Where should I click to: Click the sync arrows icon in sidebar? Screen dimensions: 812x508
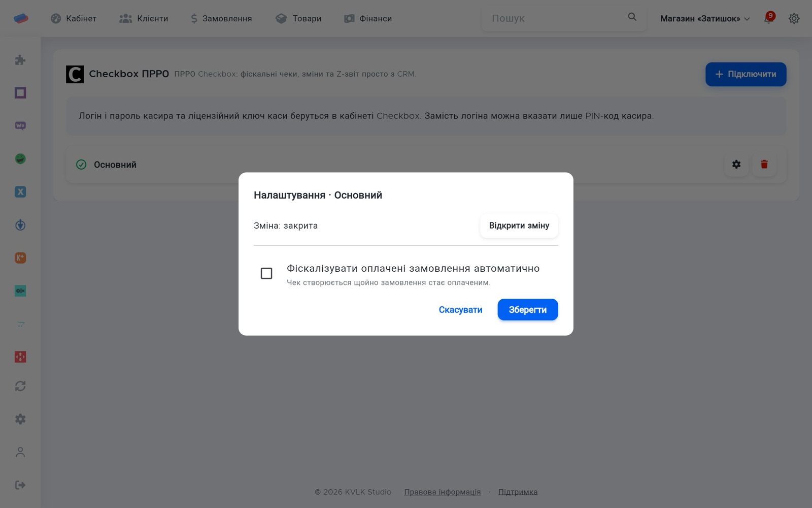(x=20, y=386)
